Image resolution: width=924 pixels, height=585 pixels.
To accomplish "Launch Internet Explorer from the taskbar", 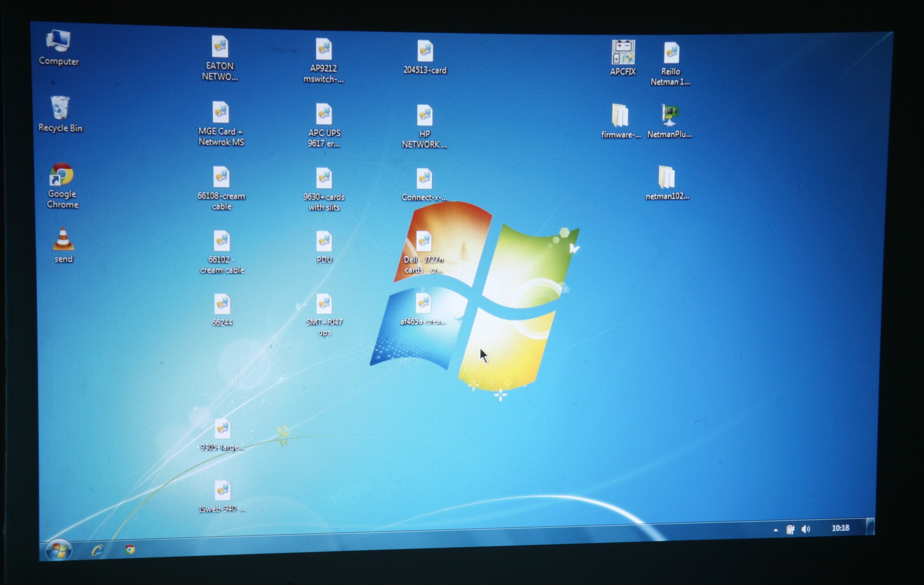I will [97, 550].
